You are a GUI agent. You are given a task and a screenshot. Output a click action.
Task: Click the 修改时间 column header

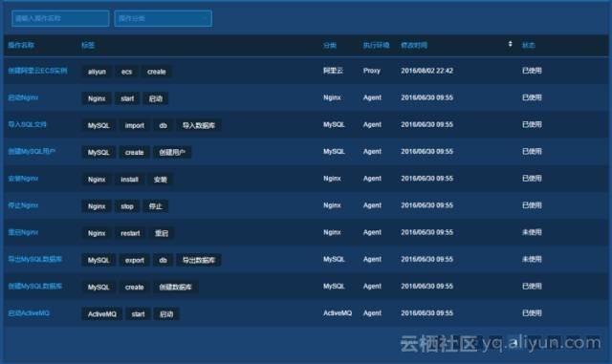(414, 45)
